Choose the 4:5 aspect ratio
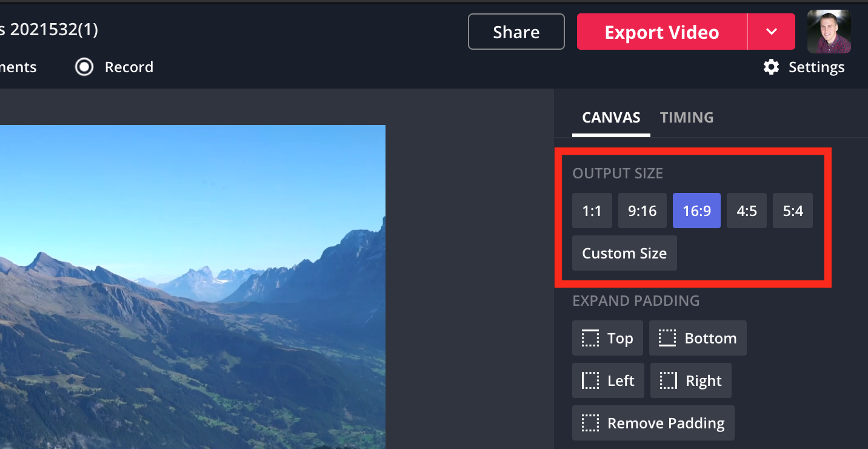This screenshot has height=449, width=868. coord(746,211)
